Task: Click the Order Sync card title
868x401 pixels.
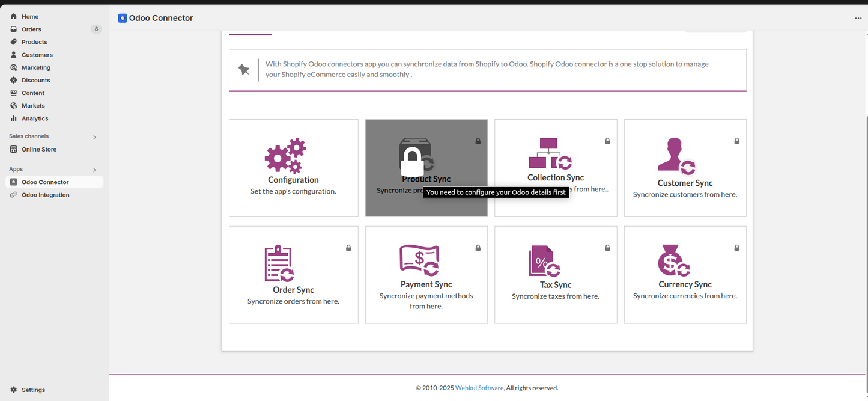Action: tap(293, 290)
